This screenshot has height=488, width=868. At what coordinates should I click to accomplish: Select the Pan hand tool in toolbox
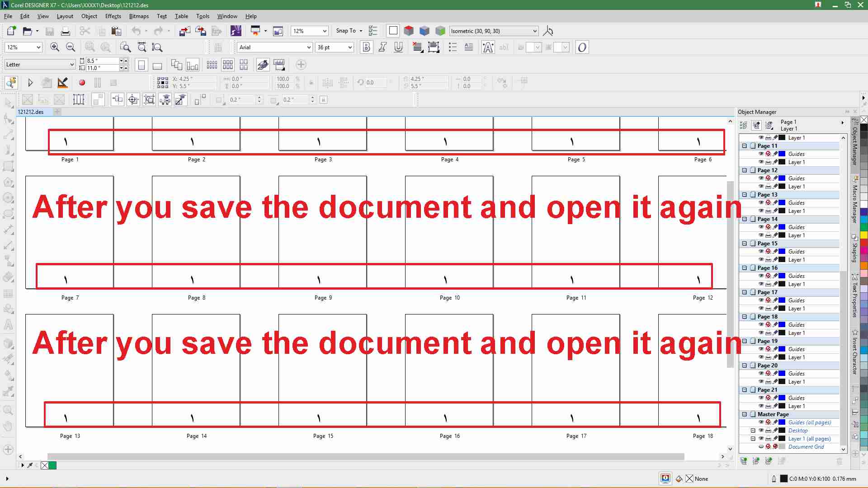tap(8, 426)
